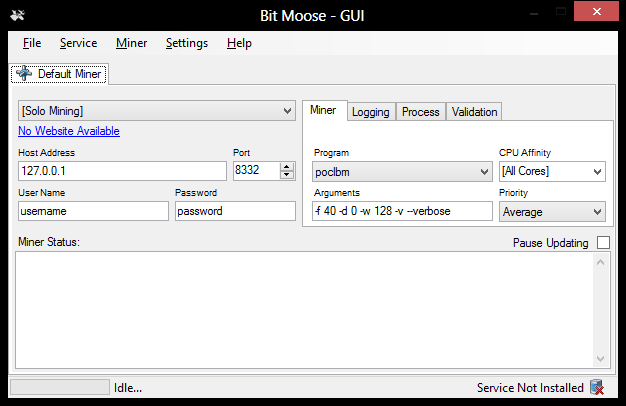Click the Bit Moose app icon in title bar
Image resolution: width=626 pixels, height=406 pixels.
click(x=18, y=15)
